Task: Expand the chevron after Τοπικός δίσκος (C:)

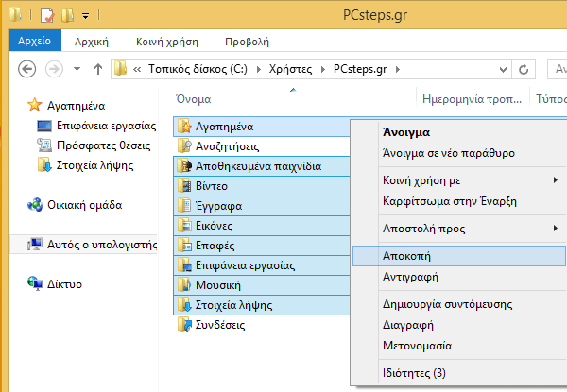Action: pos(259,69)
